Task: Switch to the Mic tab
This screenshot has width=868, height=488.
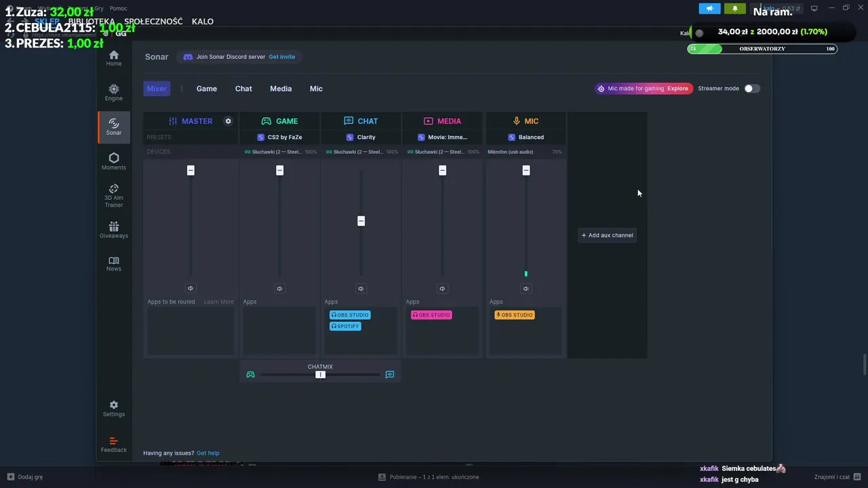Action: tap(316, 89)
